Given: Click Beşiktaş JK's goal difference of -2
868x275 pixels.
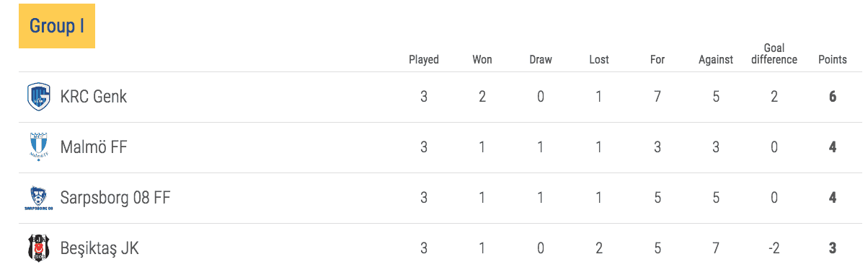Looking at the screenshot, I should click(x=774, y=248).
